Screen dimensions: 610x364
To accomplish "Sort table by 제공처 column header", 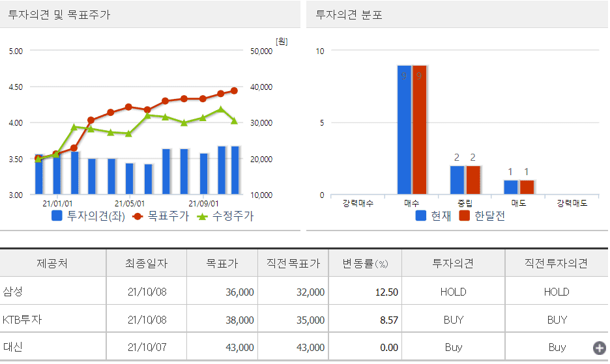I will click(x=52, y=264).
